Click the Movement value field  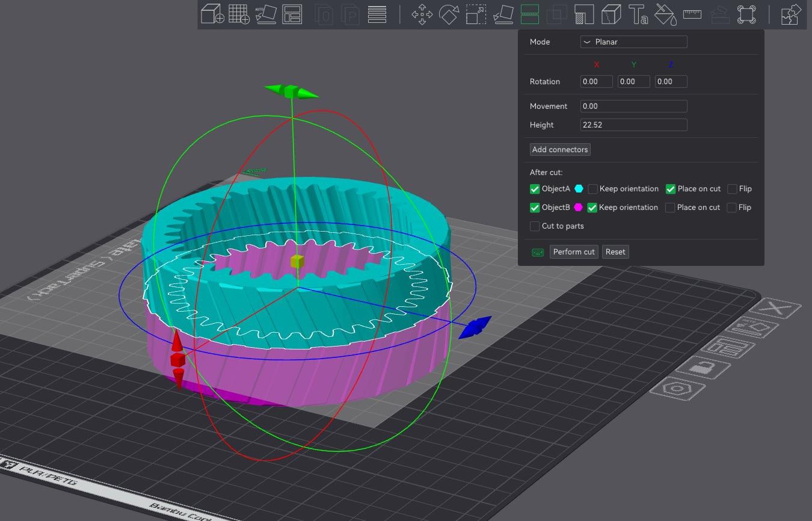click(x=633, y=106)
